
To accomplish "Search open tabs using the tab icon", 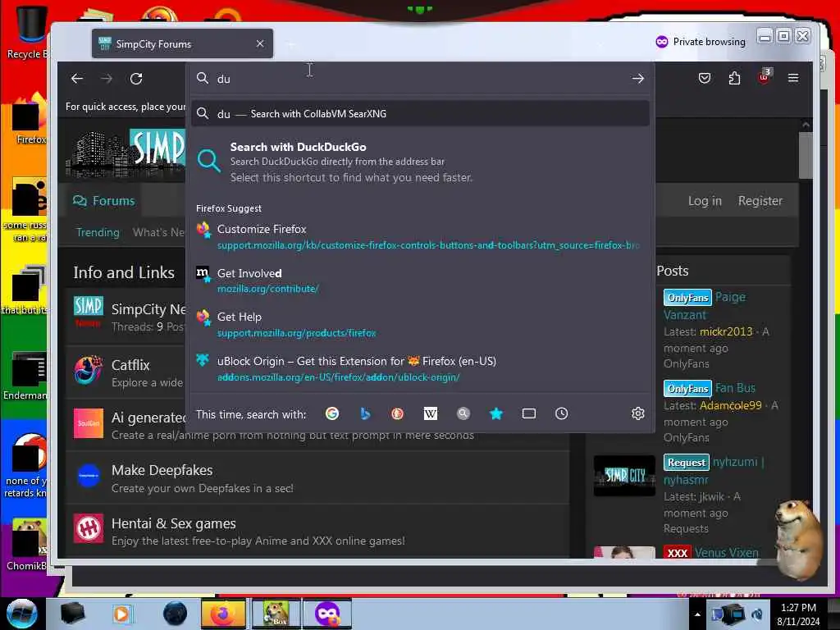I will (x=529, y=413).
